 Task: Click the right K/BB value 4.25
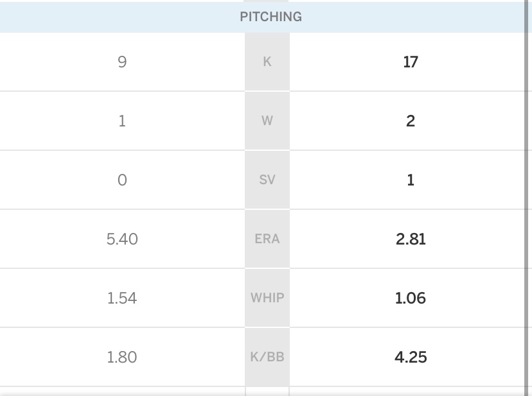coord(411,357)
